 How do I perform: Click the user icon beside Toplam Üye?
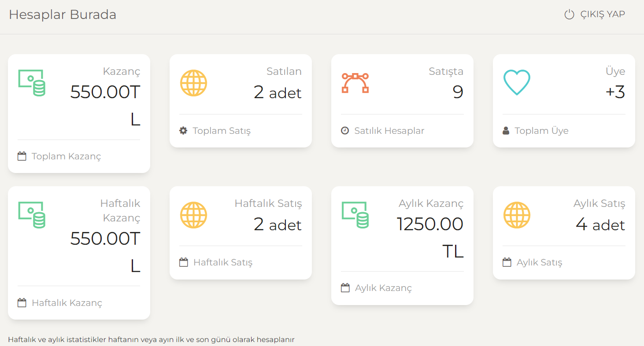tap(506, 130)
